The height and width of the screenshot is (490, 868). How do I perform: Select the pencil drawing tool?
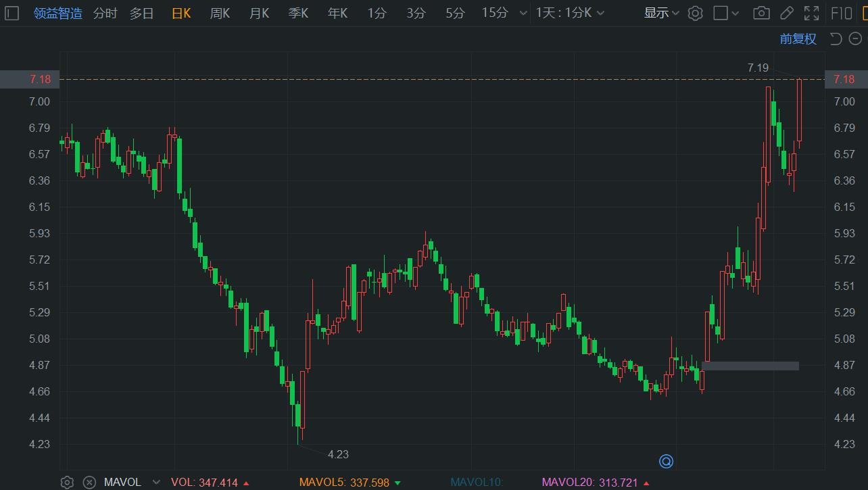[787, 13]
